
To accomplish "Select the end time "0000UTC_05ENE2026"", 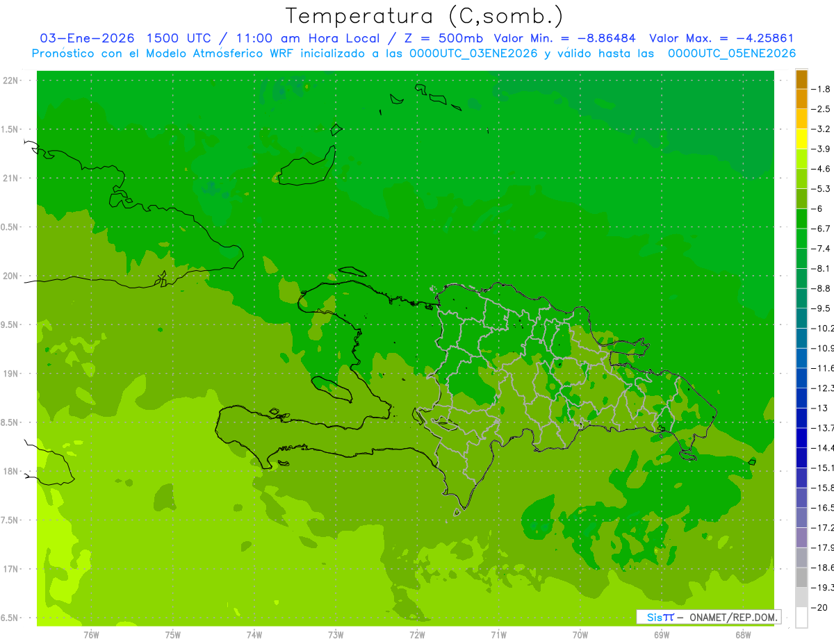I will pos(731,53).
